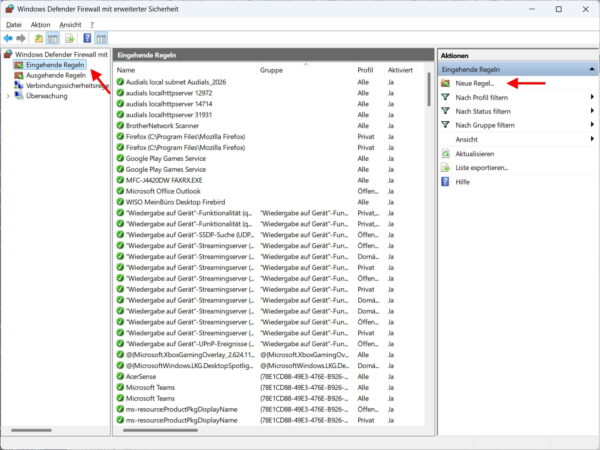Viewport: 600px width, 450px height.
Task: Click green check icon of Microsoft Office Outlook
Action: [120, 191]
